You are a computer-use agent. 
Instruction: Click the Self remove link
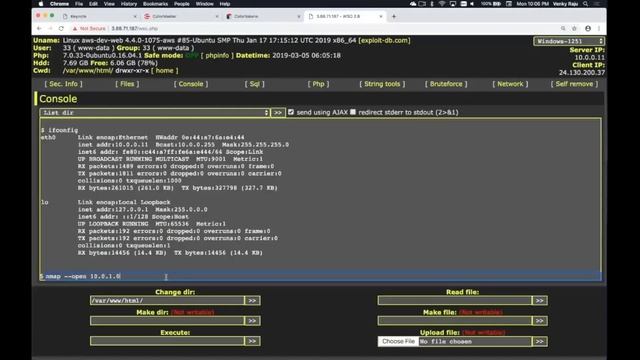[x=574, y=84]
